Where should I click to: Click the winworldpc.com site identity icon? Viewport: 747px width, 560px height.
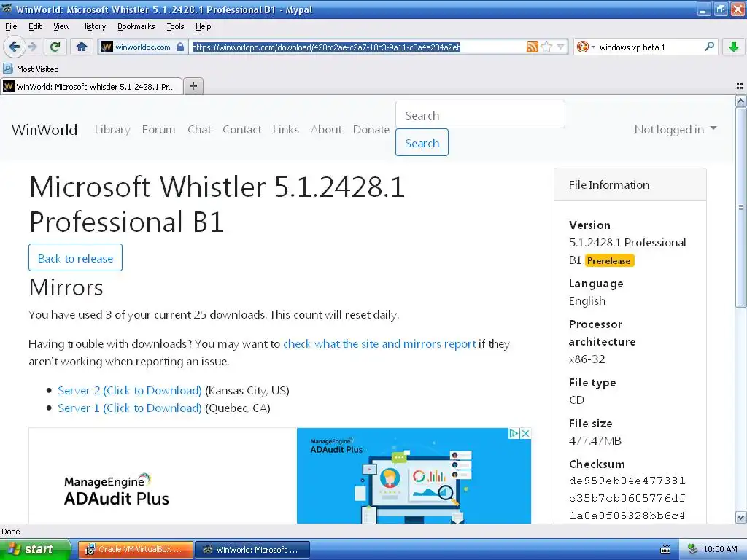107,47
